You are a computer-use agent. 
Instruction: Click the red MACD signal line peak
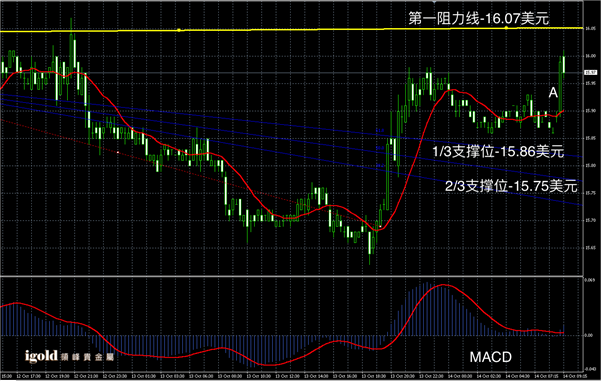coord(443,285)
